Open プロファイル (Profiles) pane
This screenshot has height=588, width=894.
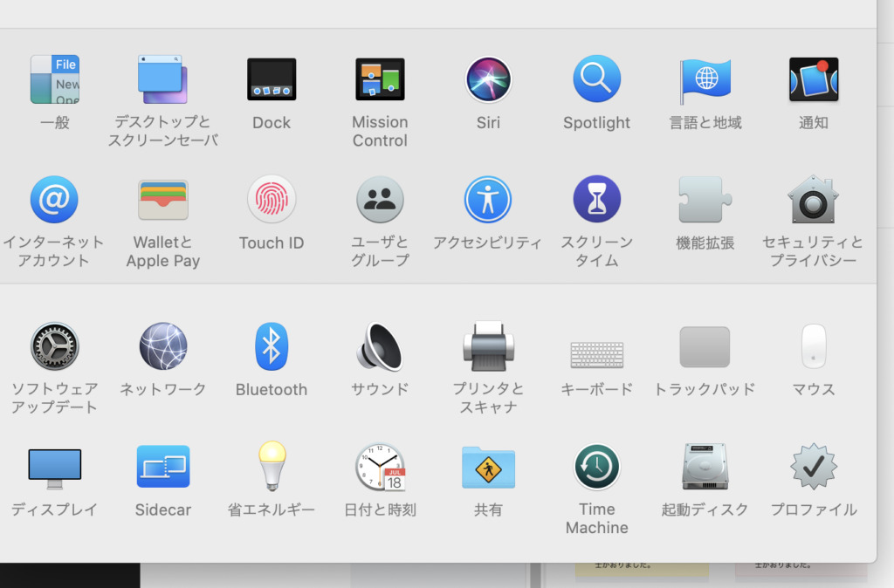pyautogui.click(x=814, y=467)
